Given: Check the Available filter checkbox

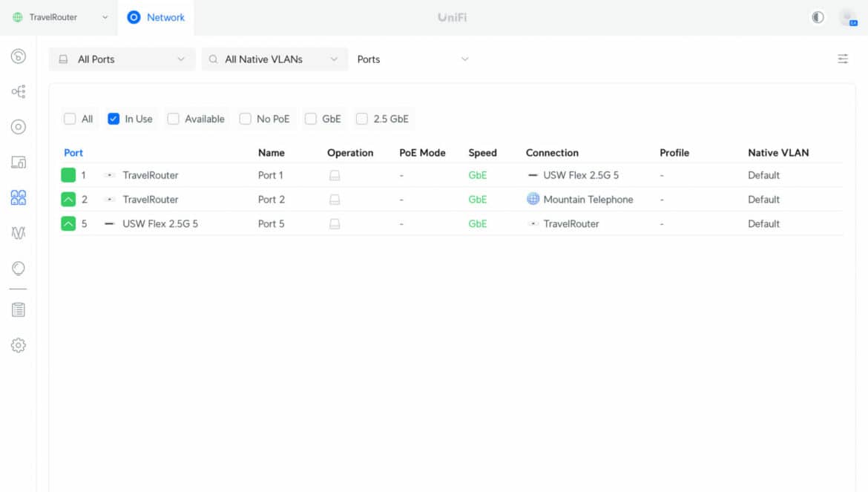Looking at the screenshot, I should (174, 119).
